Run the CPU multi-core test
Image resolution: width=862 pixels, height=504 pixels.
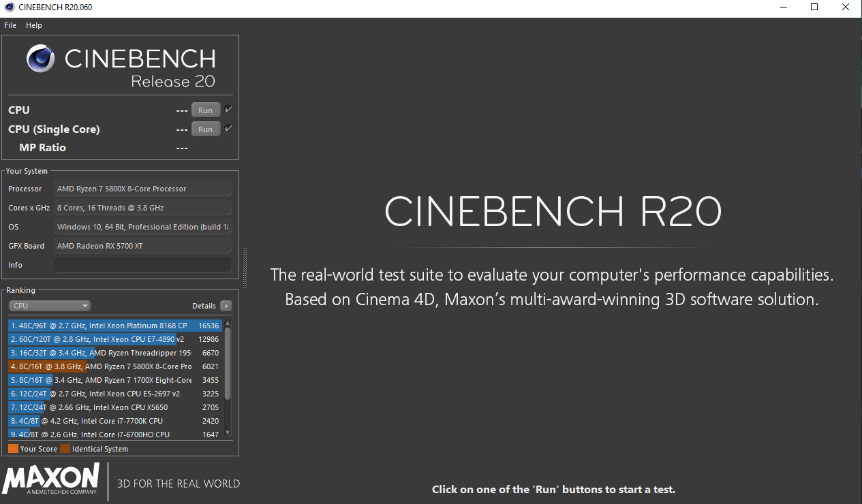(205, 110)
